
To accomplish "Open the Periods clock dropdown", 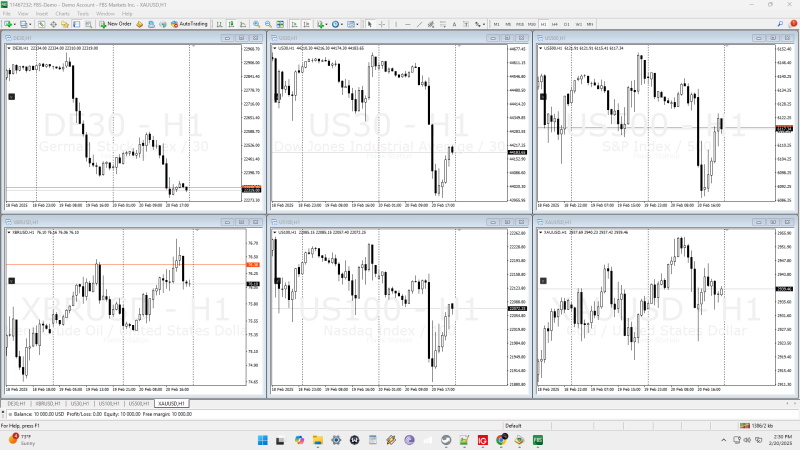I will (x=337, y=24).
